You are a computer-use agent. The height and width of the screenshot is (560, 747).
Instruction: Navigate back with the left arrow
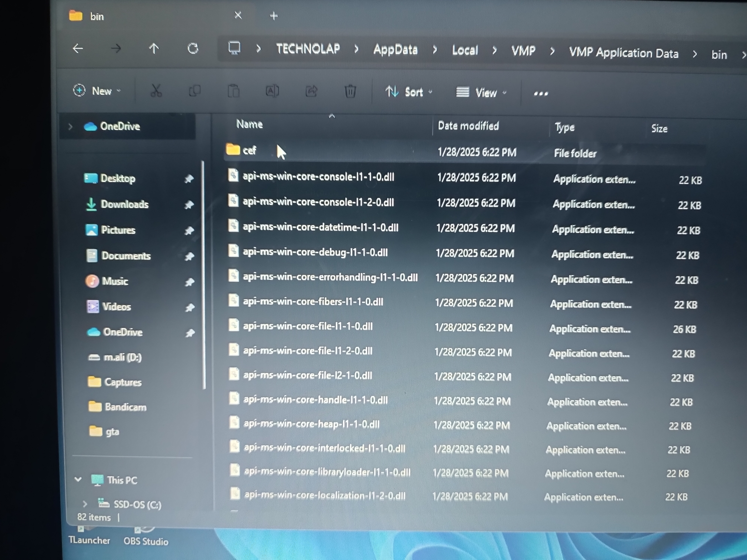pos(78,49)
